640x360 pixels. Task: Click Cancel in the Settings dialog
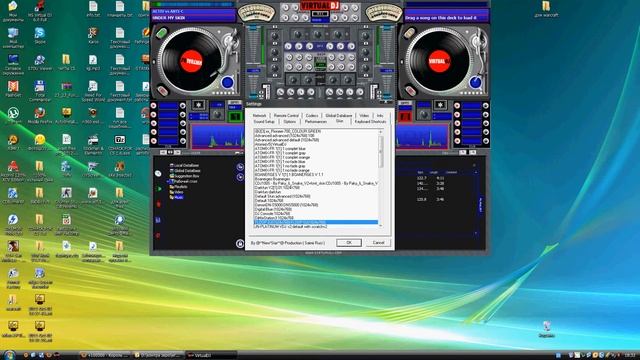(x=378, y=242)
